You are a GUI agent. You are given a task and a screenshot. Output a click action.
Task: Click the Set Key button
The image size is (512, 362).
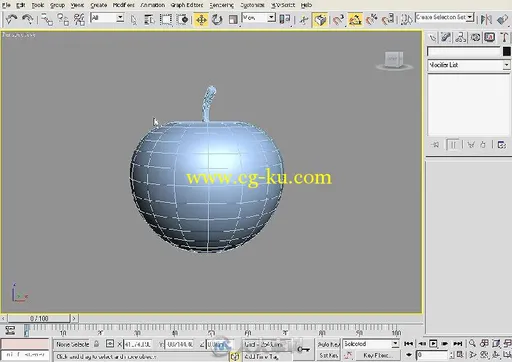point(328,355)
